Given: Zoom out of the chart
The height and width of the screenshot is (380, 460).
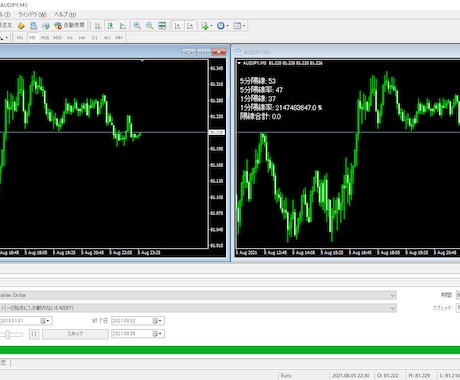Looking at the screenshot, I should click(x=150, y=26).
